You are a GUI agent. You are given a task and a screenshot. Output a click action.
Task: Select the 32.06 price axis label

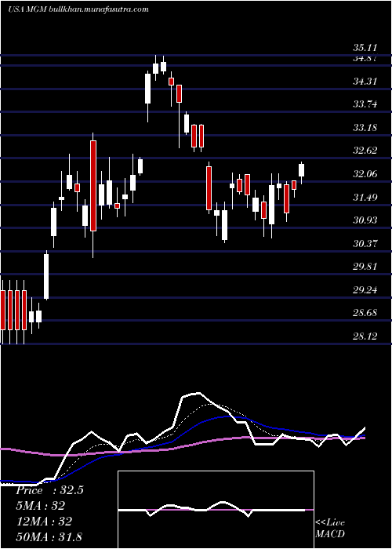(x=365, y=173)
